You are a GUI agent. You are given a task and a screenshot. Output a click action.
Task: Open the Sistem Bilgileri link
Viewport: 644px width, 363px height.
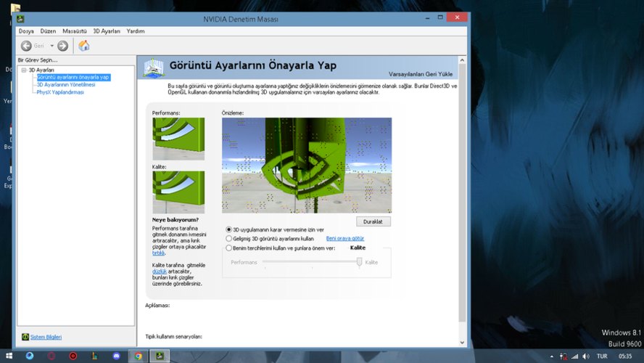[x=46, y=337]
